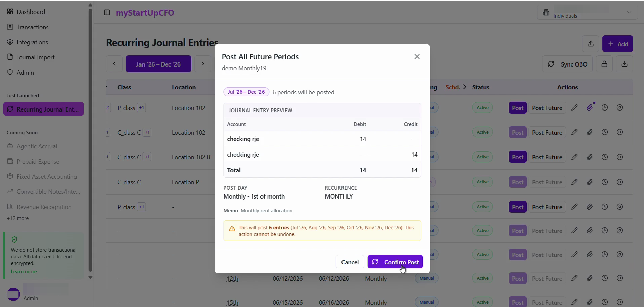
Task: Click Active status in Location P row
Action: [483, 182]
